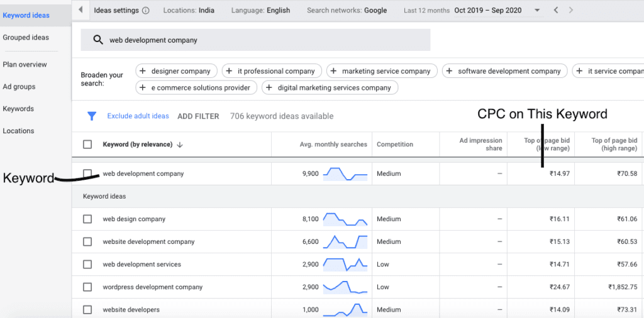
Task: Open the Ideas settings info icon
Action: [x=146, y=11]
